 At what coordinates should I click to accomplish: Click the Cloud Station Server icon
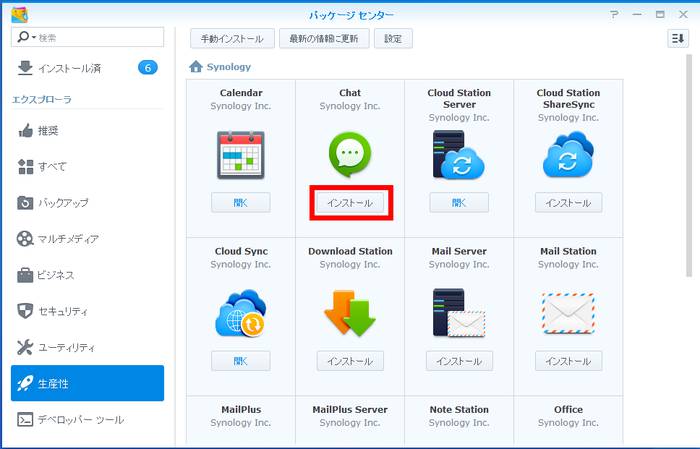[x=458, y=154]
